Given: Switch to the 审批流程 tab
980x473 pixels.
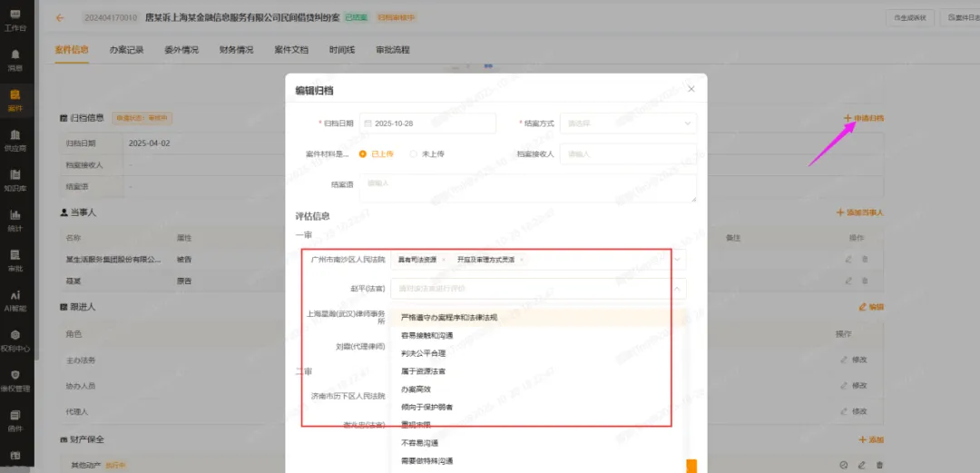Looking at the screenshot, I should pyautogui.click(x=393, y=50).
